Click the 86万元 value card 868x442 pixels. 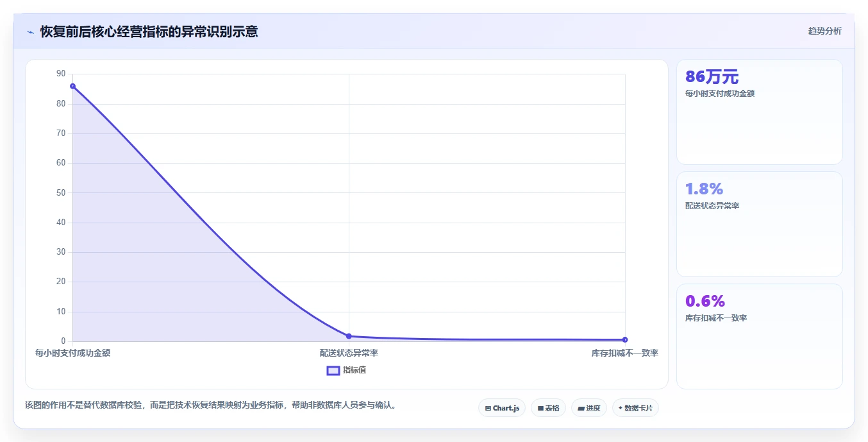760,112
